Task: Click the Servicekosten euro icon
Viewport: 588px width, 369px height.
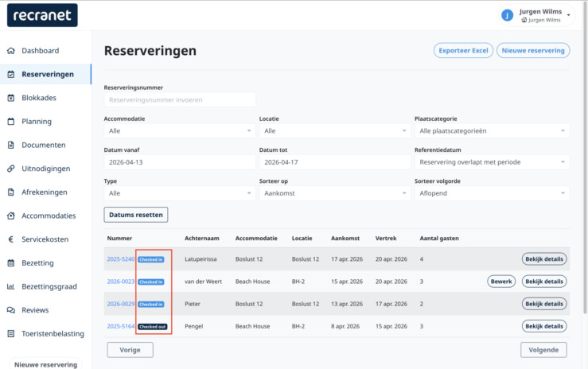Action: point(11,239)
